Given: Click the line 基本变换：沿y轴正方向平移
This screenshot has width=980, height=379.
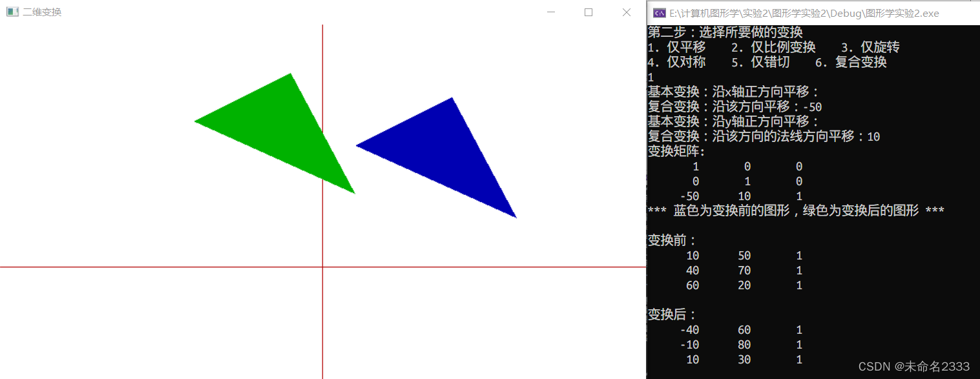Looking at the screenshot, I should click(734, 121).
